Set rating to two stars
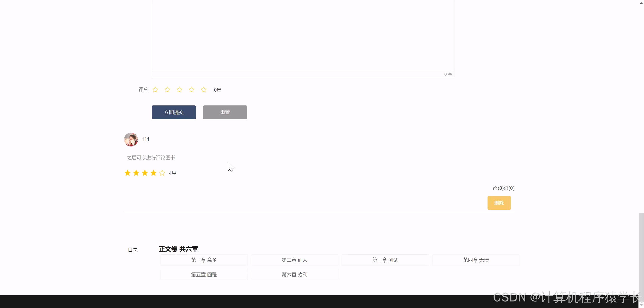This screenshot has height=308, width=644. point(167,90)
